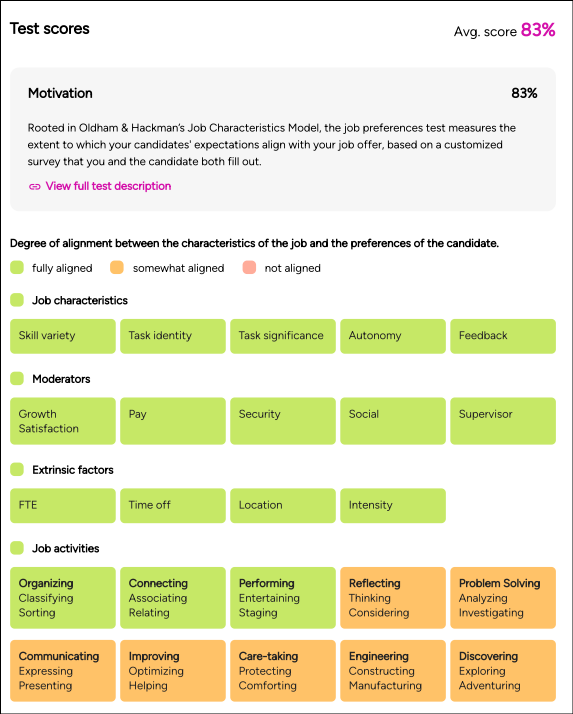The width and height of the screenshot is (573, 714).
Task: Click the Autonomy characteristic tile
Action: point(393,336)
